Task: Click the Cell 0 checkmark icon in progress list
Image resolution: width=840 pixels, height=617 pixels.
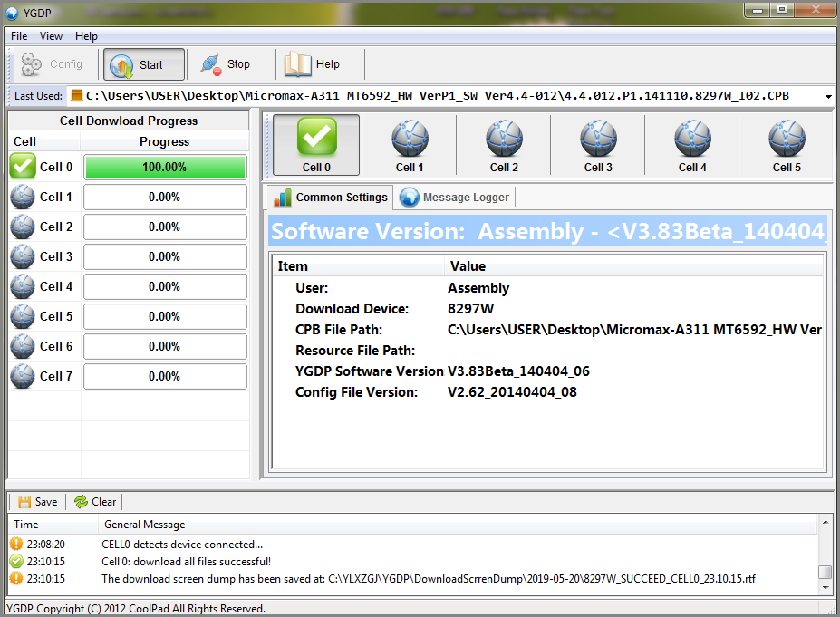Action: [x=23, y=167]
